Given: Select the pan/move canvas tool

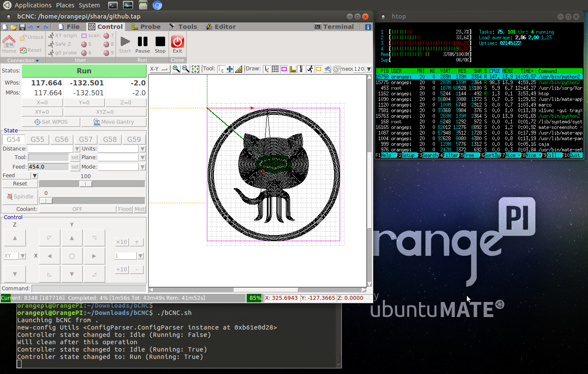Looking at the screenshot, I should (x=230, y=69).
